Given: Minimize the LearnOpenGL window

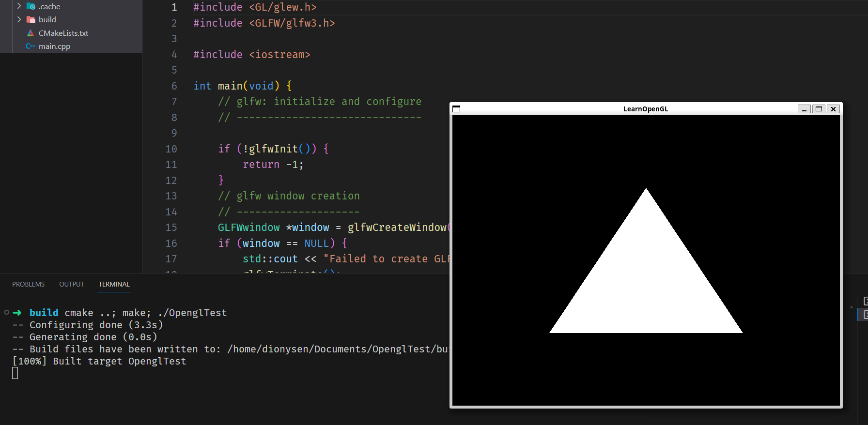Looking at the screenshot, I should tap(804, 109).
